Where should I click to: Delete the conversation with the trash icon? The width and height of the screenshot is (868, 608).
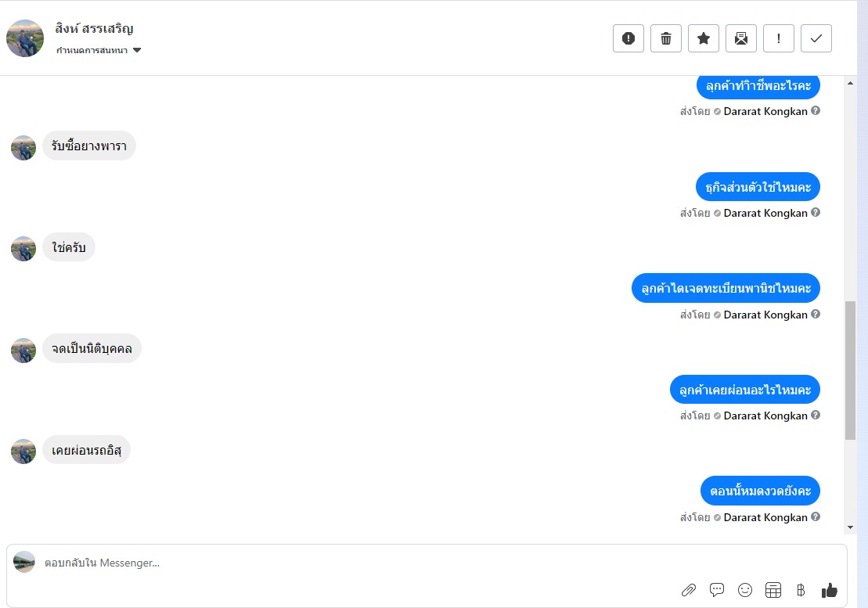point(666,38)
